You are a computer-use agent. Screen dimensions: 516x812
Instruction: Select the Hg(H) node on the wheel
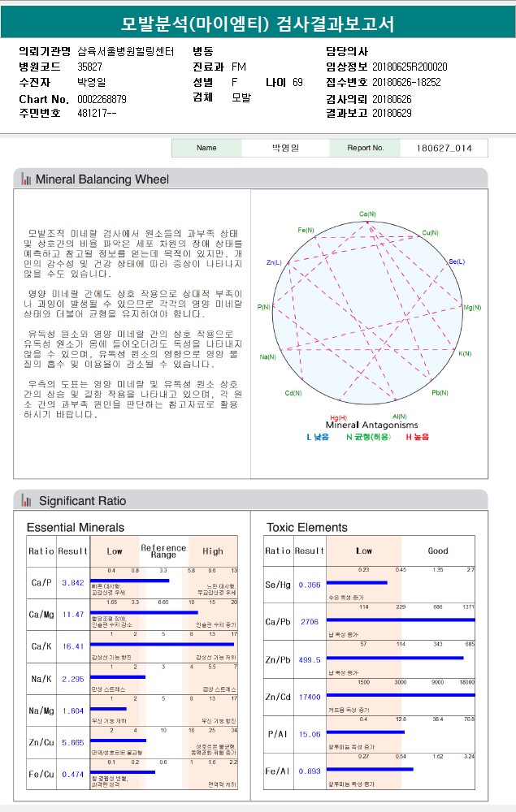(338, 418)
